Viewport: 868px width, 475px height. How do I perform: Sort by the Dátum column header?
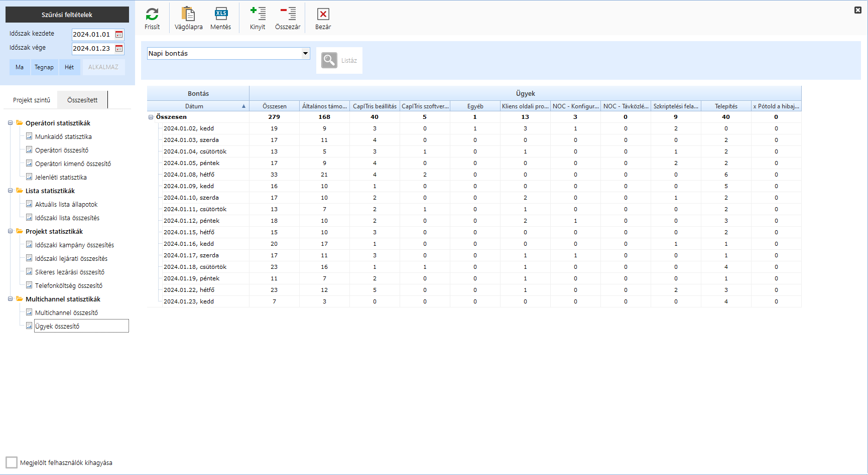point(194,106)
